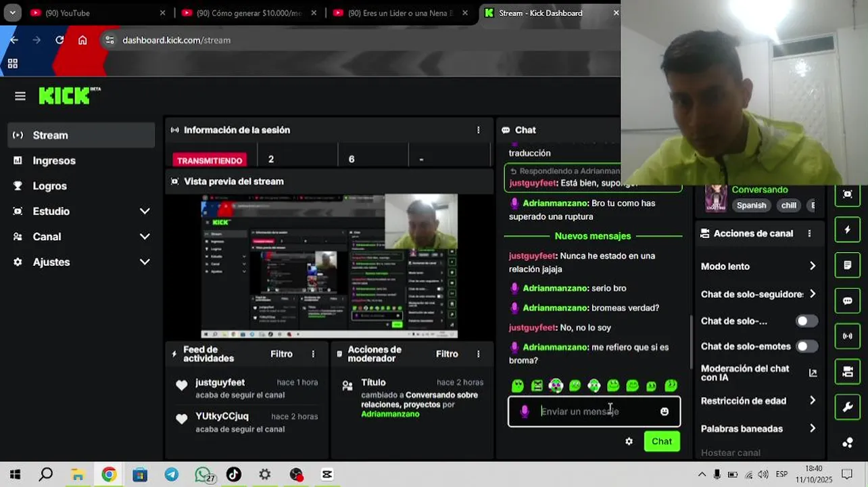
Task: Switch to Cómo generar $10.000 tab
Action: click(249, 13)
